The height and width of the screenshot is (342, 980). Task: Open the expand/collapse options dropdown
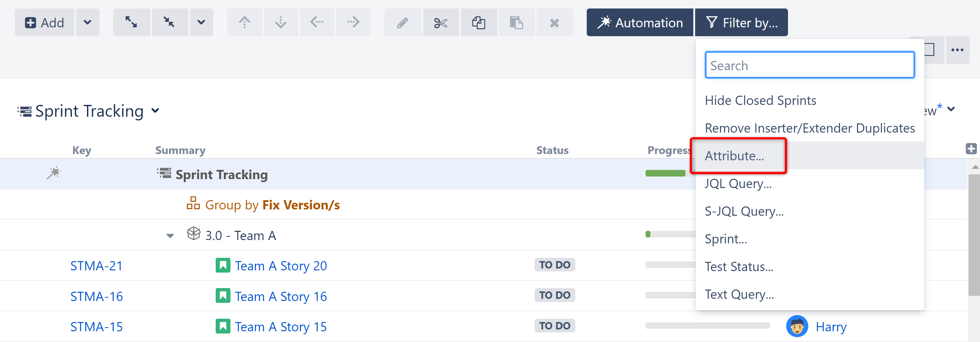click(201, 23)
